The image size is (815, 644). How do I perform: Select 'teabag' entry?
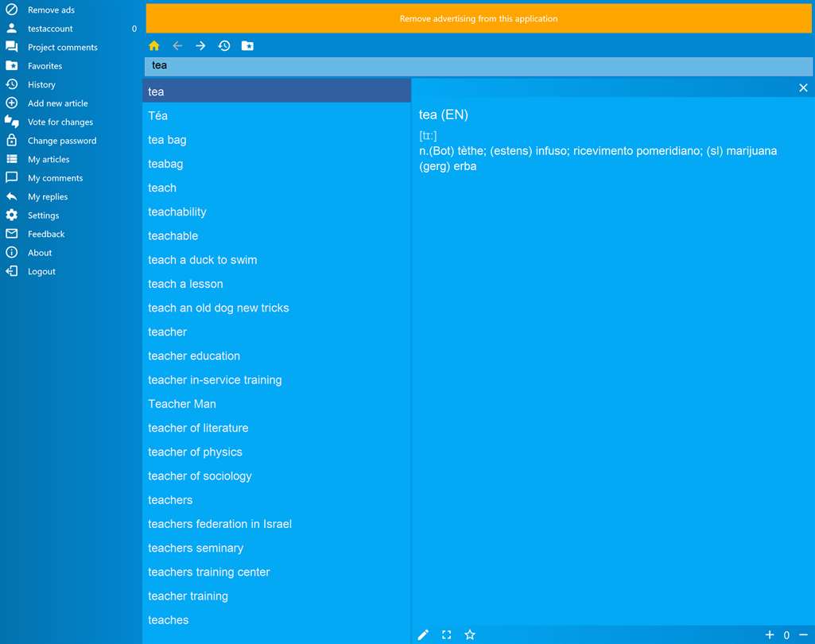pyautogui.click(x=277, y=164)
